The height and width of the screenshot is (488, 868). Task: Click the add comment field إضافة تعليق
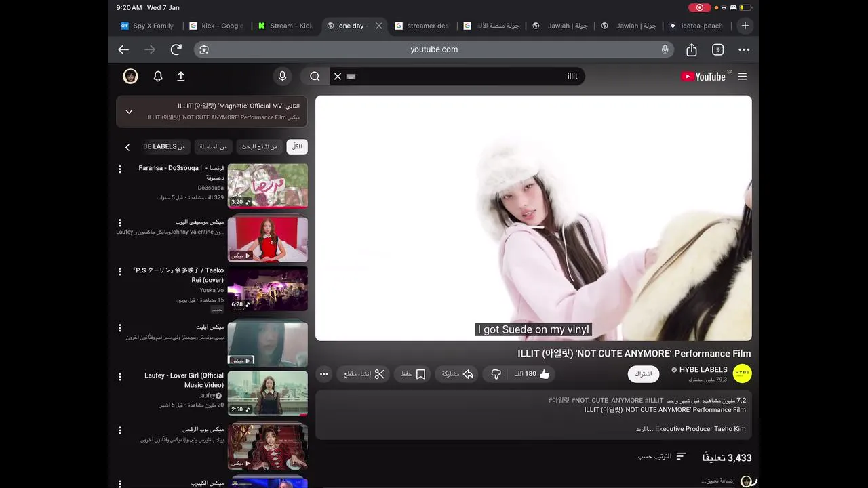pyautogui.click(x=717, y=481)
